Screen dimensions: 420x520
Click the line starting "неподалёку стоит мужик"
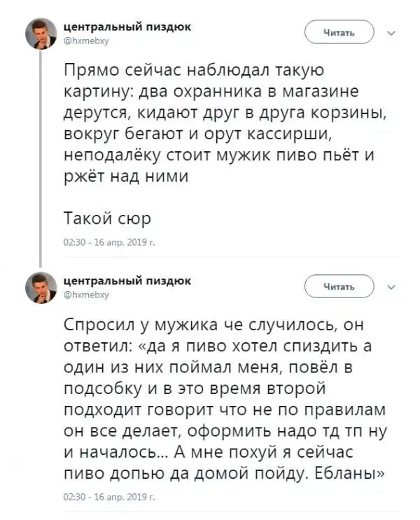pos(218,154)
